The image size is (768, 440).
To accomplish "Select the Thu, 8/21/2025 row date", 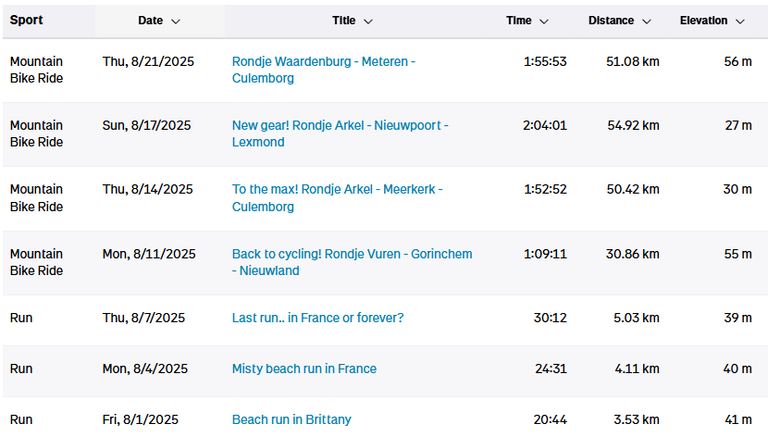I will click(x=148, y=61).
